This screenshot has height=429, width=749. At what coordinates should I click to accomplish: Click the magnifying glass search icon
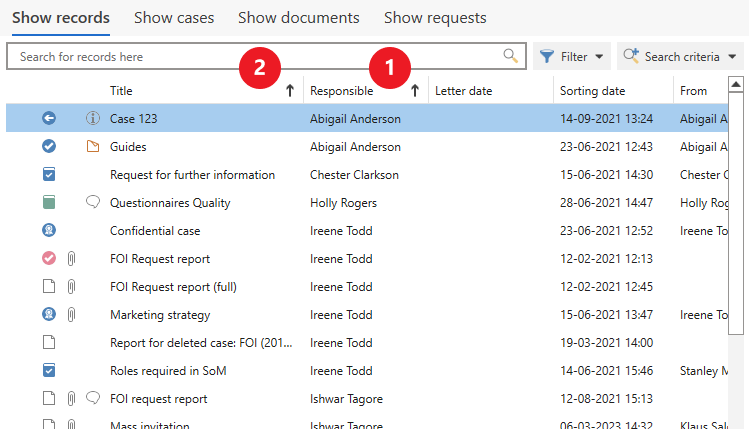click(x=510, y=56)
